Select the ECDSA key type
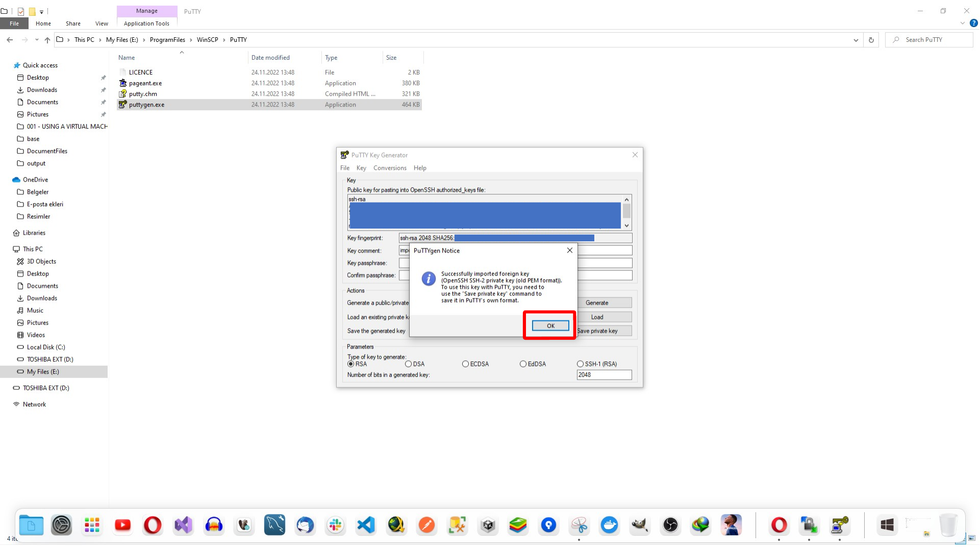 [x=465, y=364]
